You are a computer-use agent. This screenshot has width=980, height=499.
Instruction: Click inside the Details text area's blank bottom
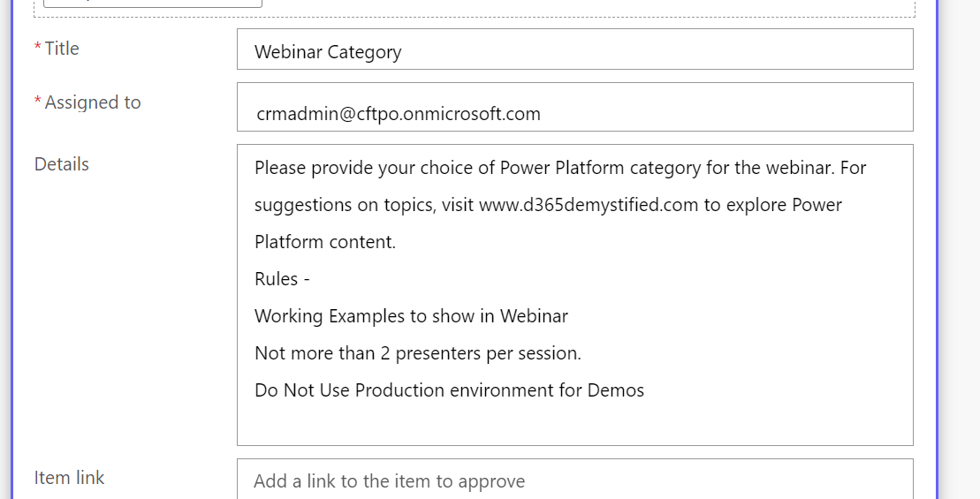[x=575, y=423]
